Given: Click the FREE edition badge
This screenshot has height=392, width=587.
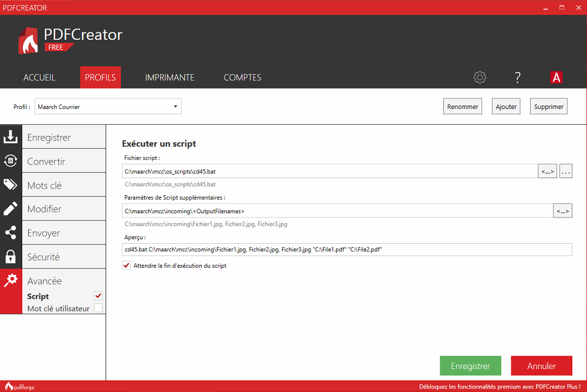Looking at the screenshot, I should tap(59, 47).
